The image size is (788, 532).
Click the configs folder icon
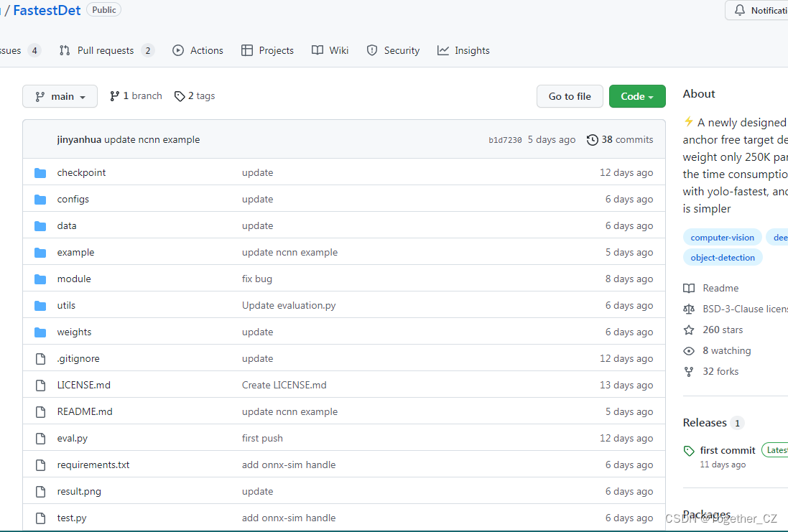tap(40, 200)
